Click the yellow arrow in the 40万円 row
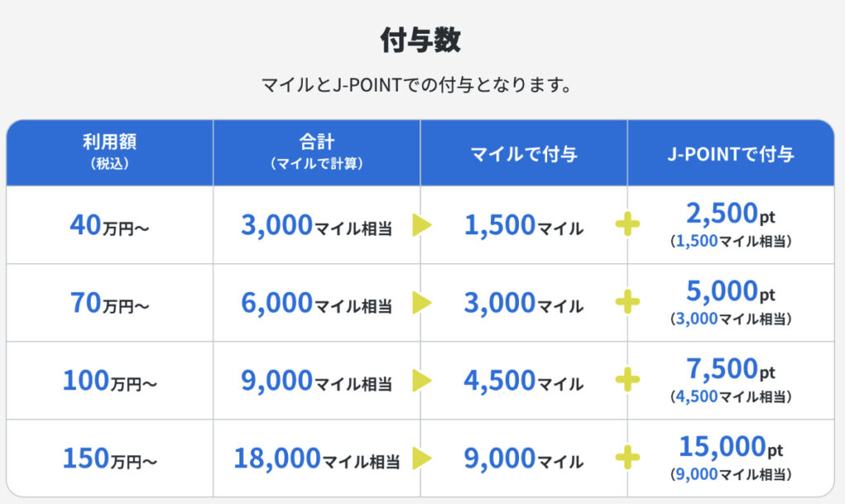The width and height of the screenshot is (845, 504). (x=422, y=225)
